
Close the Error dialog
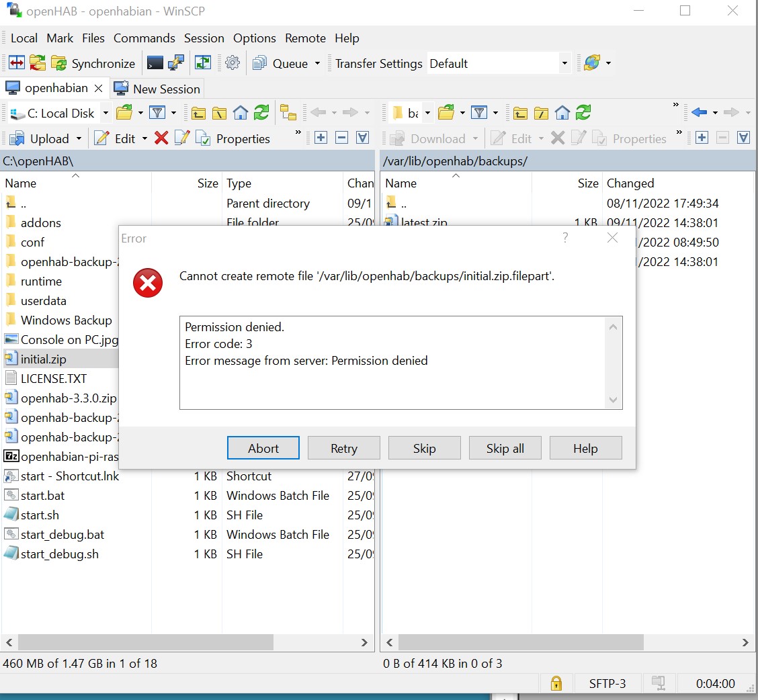(x=612, y=237)
